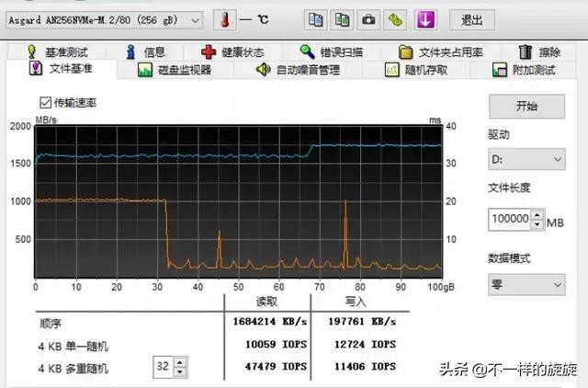Screen dimensions: 588x388
Task: Open the 数据模式 dropdown showing 零
Action: (526, 284)
